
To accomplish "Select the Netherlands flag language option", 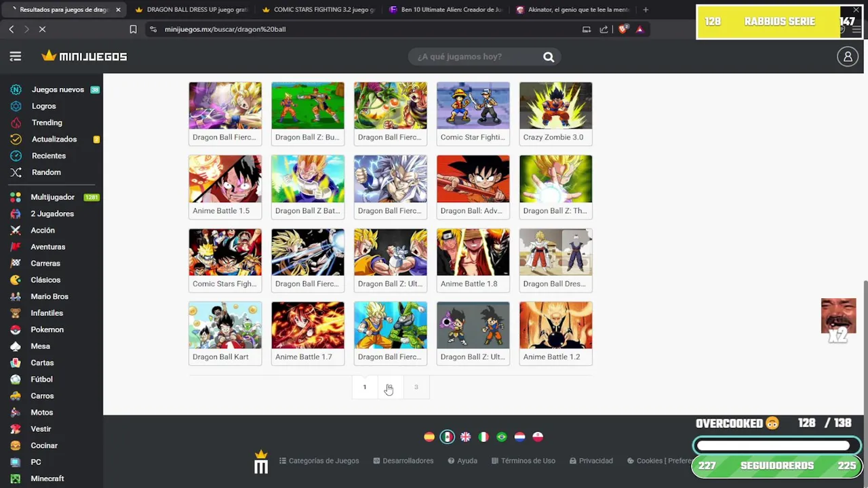I will tap(519, 437).
